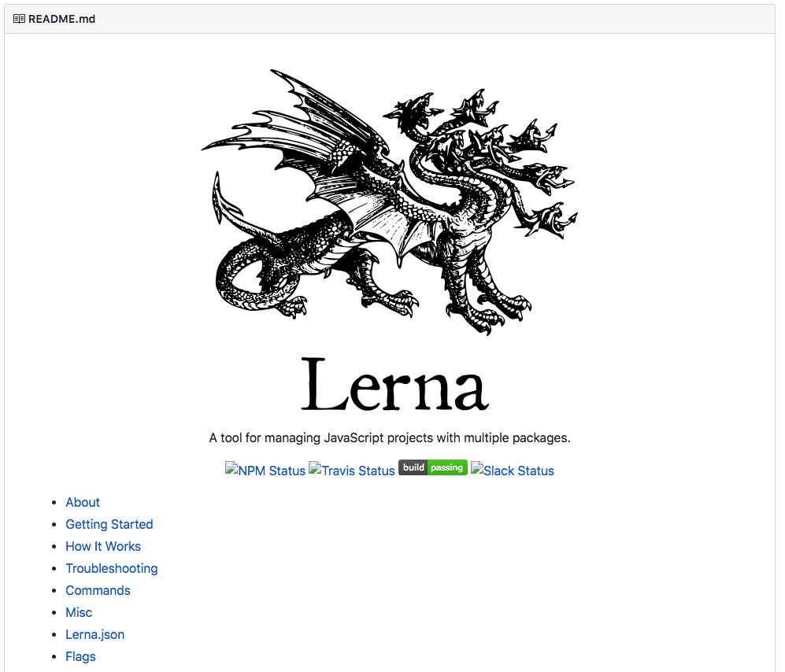The image size is (785, 672).
Task: Click the README.md file header title
Action: click(x=61, y=19)
